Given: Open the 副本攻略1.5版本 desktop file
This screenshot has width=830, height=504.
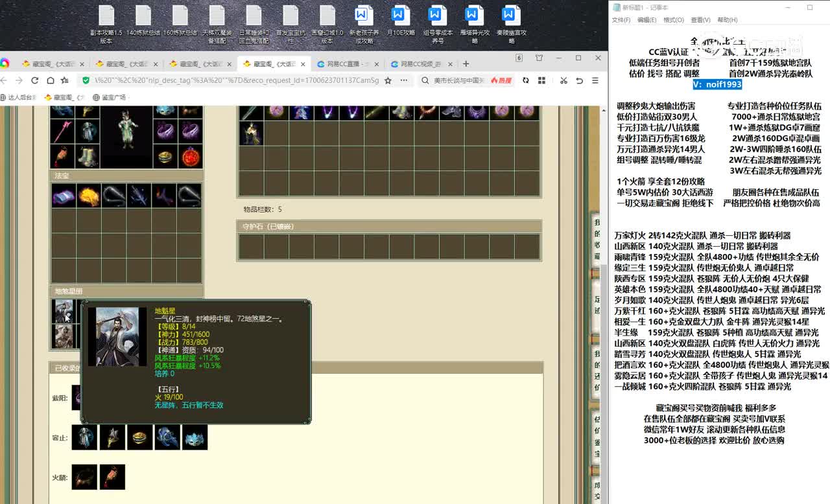Looking at the screenshot, I should point(106,25).
